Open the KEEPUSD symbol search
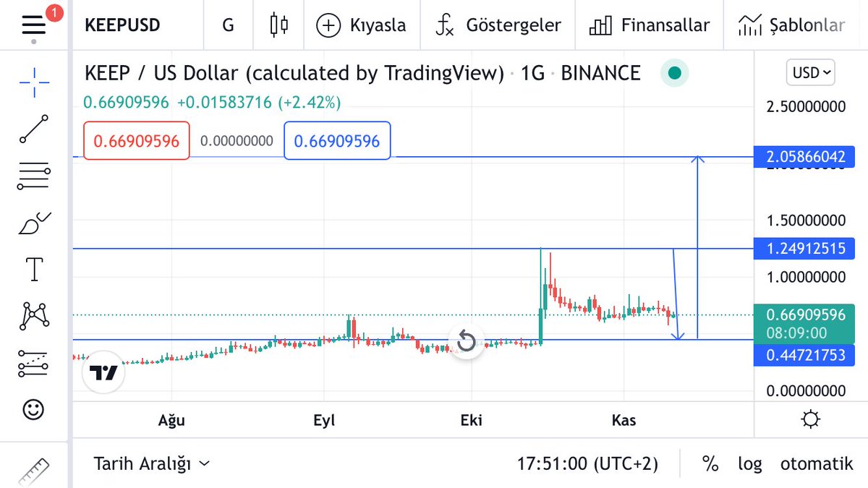The height and width of the screenshot is (488, 868). click(x=122, y=25)
